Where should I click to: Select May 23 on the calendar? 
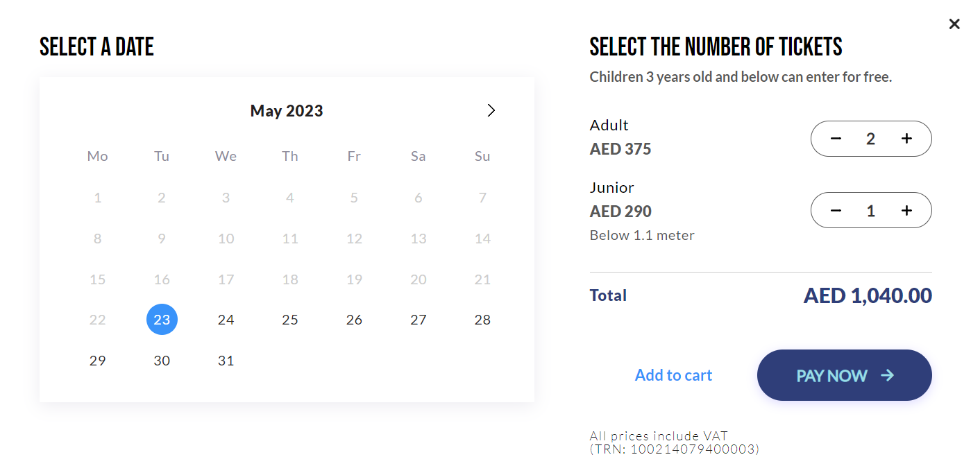[162, 320]
